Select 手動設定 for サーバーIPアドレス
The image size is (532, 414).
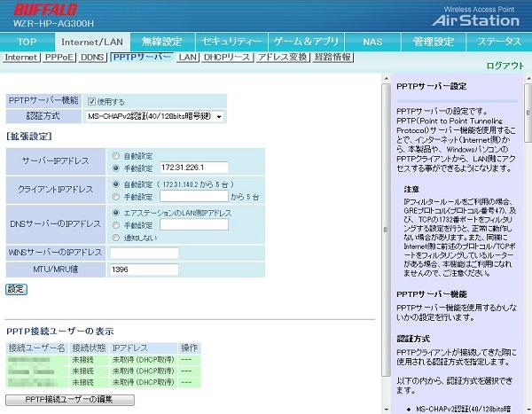pos(116,168)
